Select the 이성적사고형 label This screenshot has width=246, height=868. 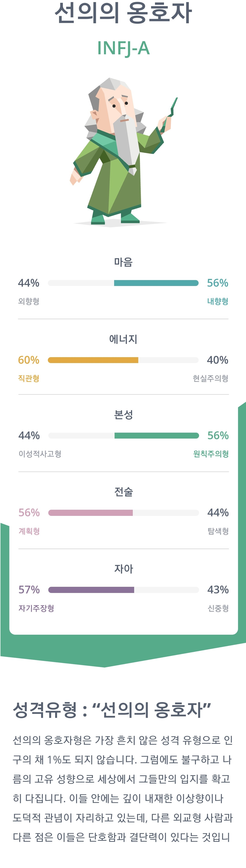[40, 454]
